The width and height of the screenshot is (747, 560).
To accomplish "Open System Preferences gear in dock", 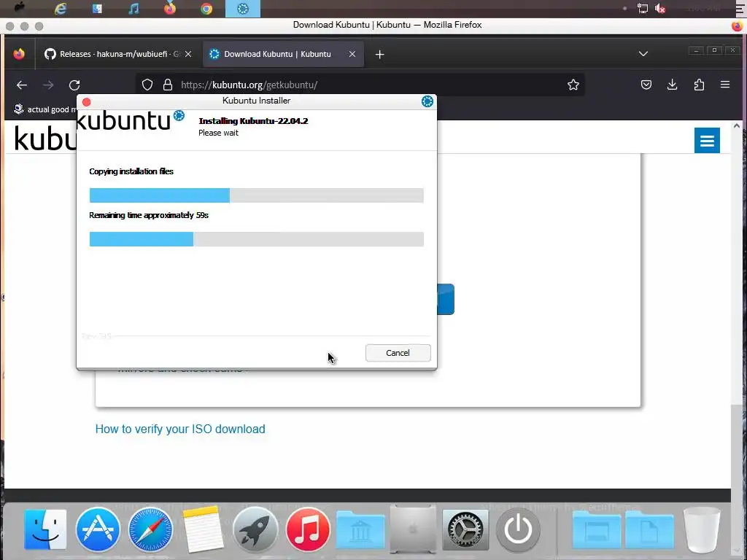I will point(465,529).
